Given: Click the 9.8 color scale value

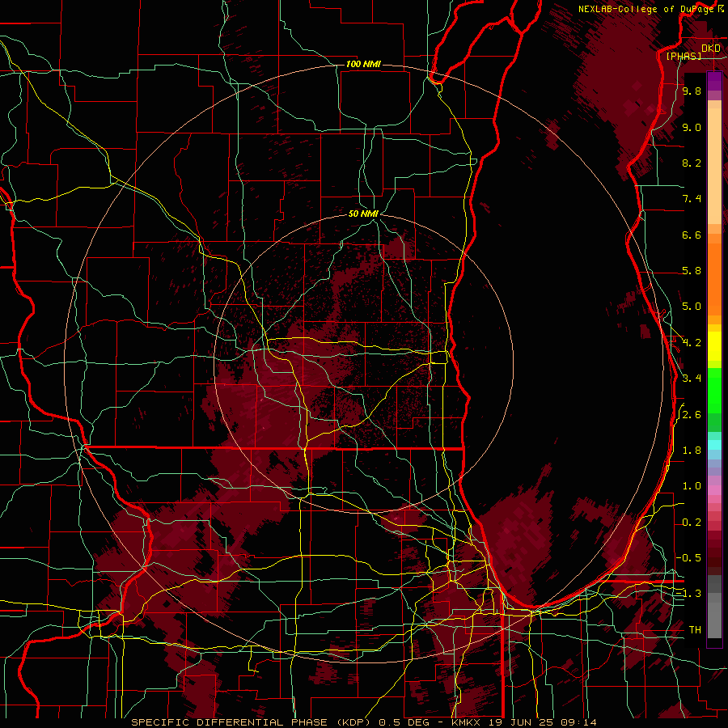Looking at the screenshot, I should pyautogui.click(x=692, y=91).
